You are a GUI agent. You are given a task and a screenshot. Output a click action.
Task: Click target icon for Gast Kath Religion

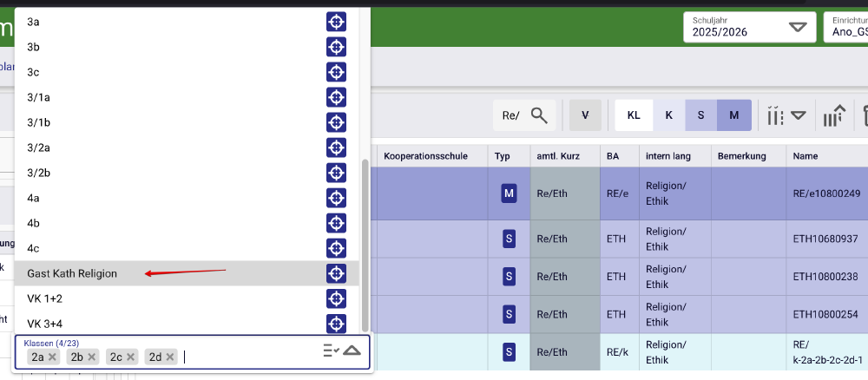[x=336, y=273]
